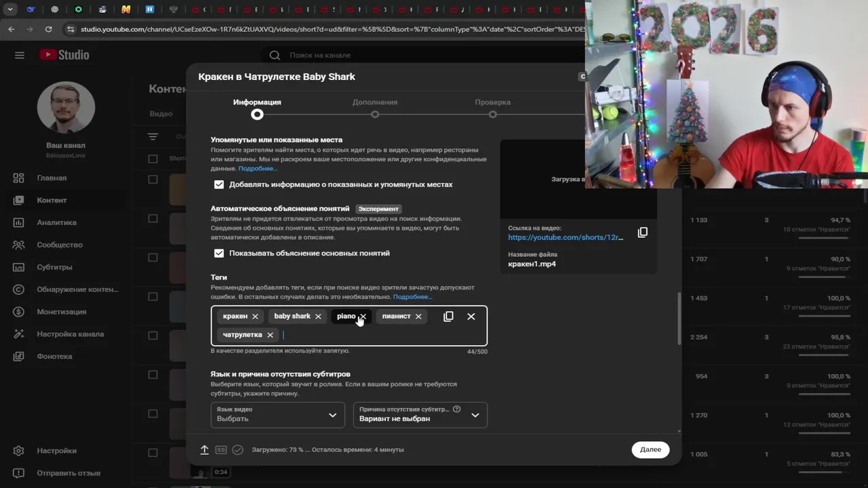This screenshot has height=488, width=868.
Task: Switch to Видео tab in content list
Action: [161, 114]
